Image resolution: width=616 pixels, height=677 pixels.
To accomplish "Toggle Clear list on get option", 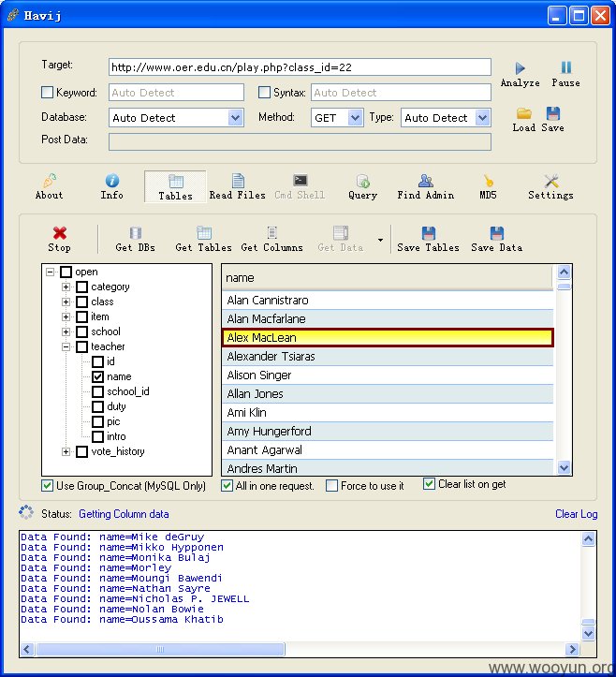I will click(x=429, y=483).
